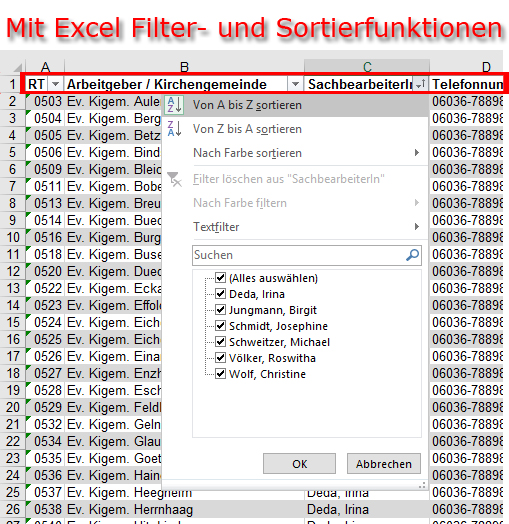Open the Textfilter menu entry
509x524 pixels.
(x=295, y=227)
